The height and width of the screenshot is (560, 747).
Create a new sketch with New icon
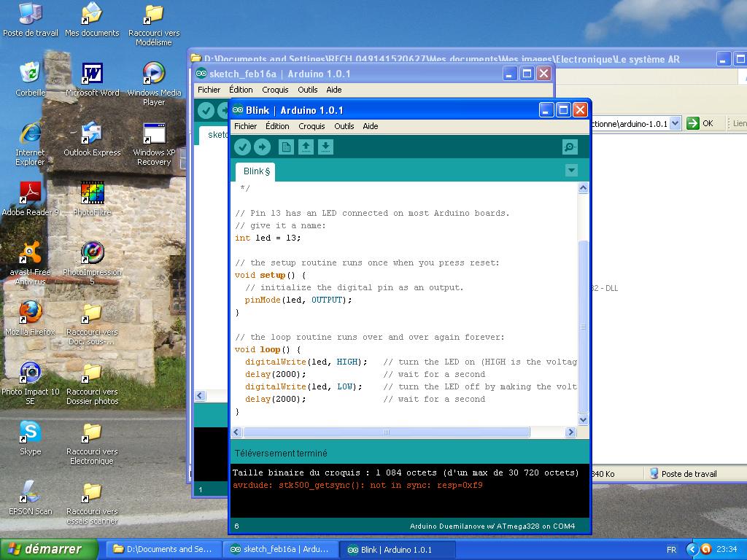point(286,147)
